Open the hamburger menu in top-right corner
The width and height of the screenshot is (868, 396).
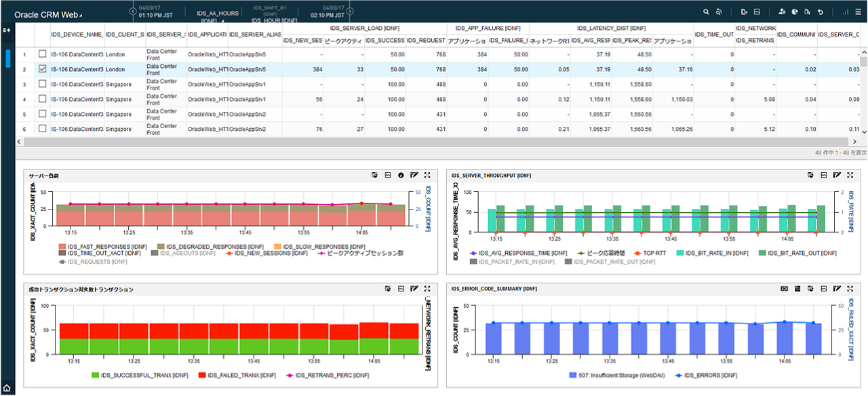(x=859, y=12)
